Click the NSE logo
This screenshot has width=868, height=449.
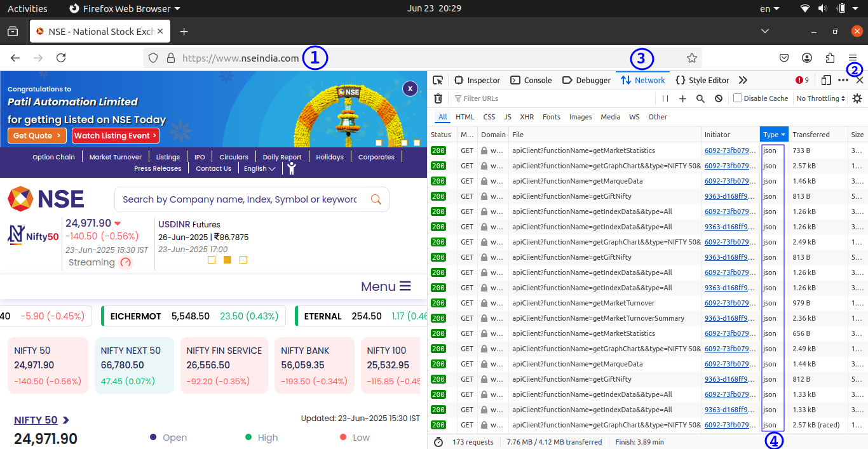point(46,199)
